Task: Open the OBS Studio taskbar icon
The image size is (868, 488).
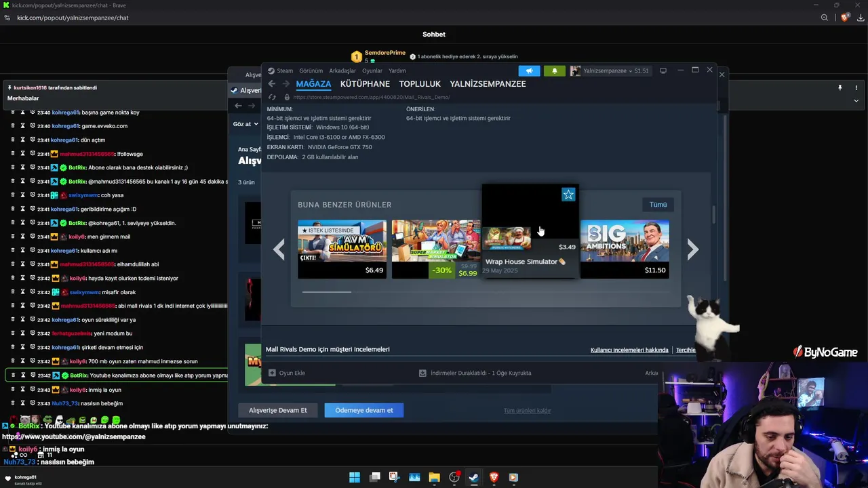Action: click(454, 477)
